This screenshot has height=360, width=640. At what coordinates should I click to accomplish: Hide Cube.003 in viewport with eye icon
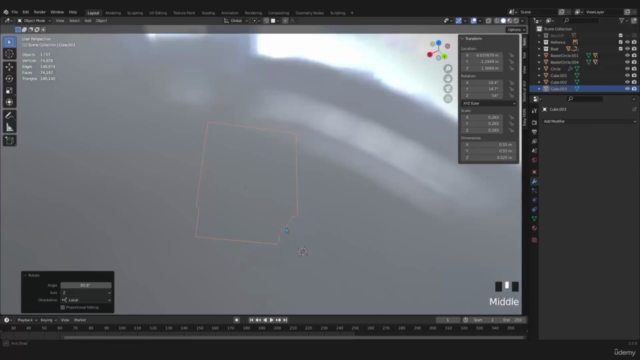point(627,89)
